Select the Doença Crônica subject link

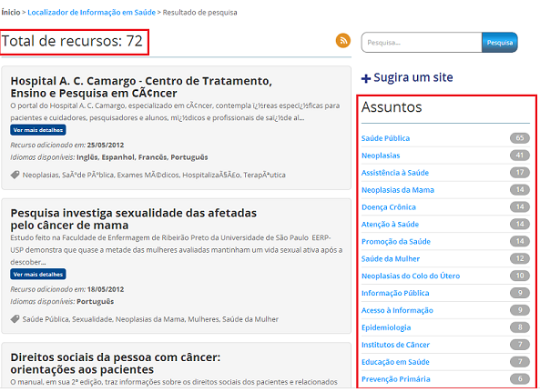tap(389, 207)
